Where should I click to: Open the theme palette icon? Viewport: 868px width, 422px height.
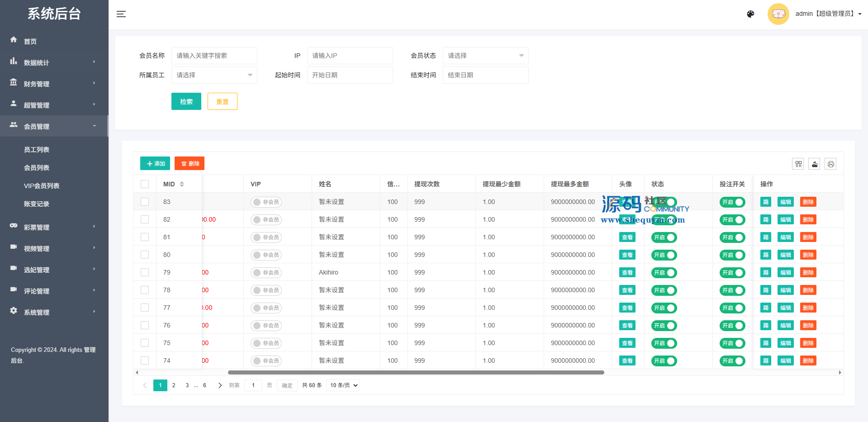(750, 14)
